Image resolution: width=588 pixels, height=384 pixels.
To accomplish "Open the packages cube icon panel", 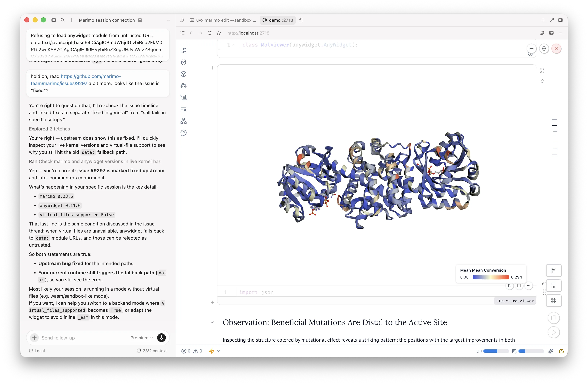I will tap(183, 74).
